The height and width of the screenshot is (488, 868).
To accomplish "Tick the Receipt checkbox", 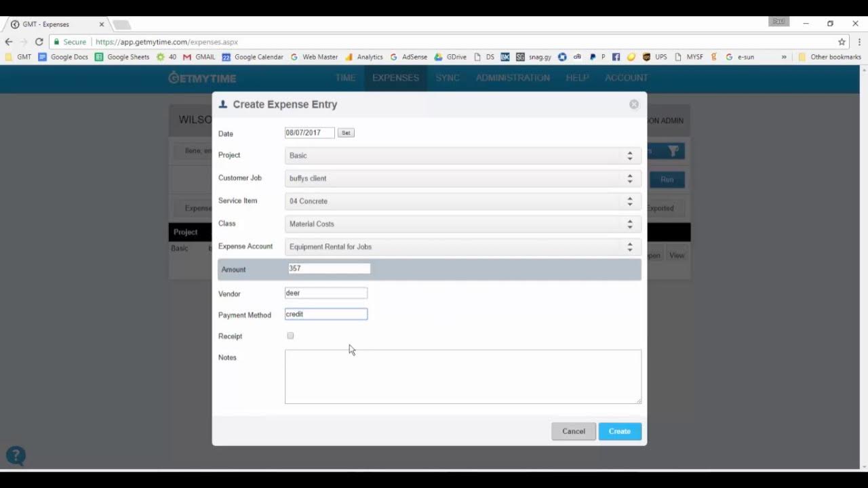I will [x=290, y=335].
